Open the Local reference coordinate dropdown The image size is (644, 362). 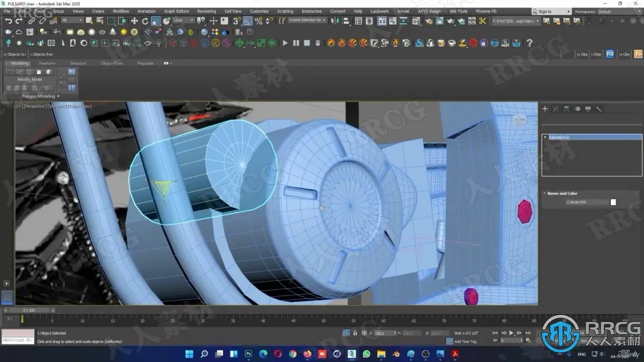pos(183,21)
